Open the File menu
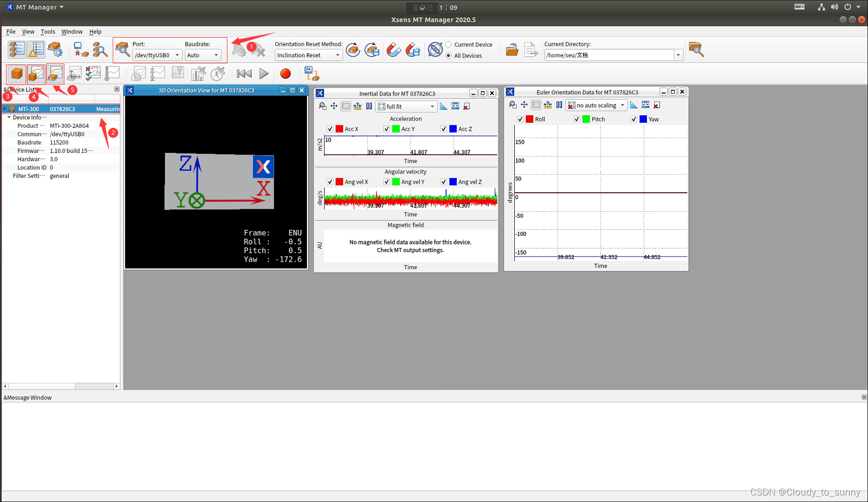 point(11,32)
